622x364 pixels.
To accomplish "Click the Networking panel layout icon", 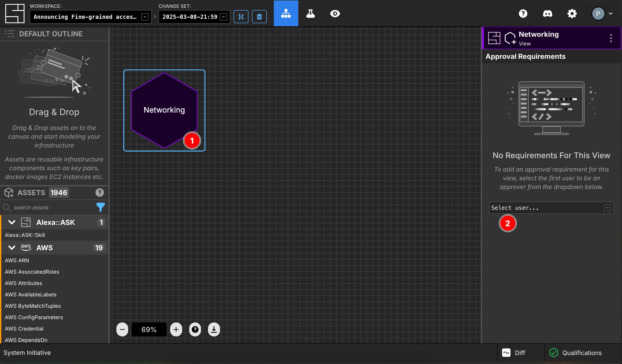I will coord(494,38).
